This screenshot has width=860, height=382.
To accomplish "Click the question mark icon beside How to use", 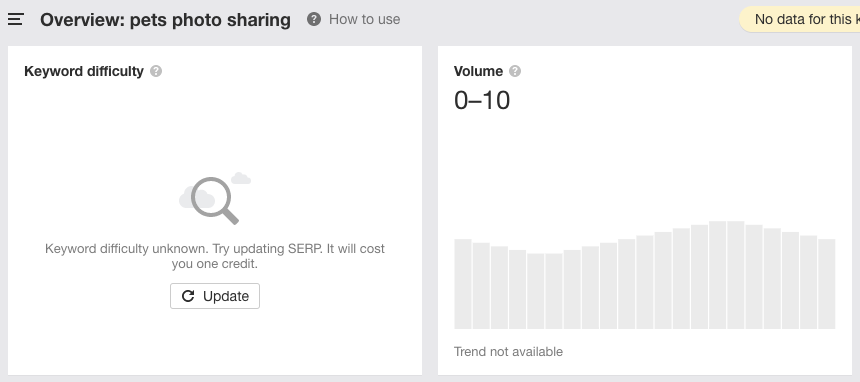I will tap(314, 19).
